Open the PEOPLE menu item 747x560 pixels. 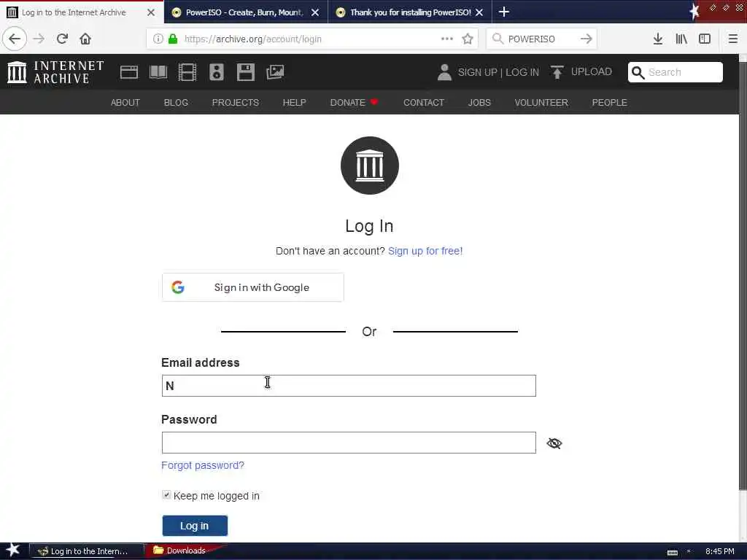[609, 102]
